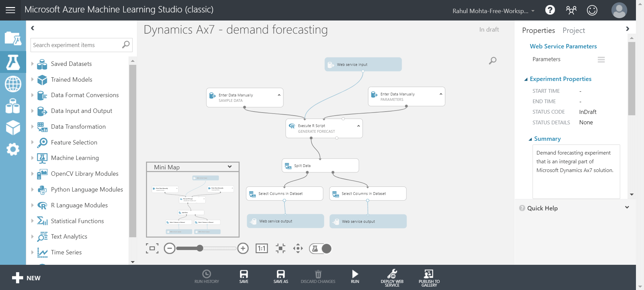Open the workspace selector dropdown
The width and height of the screenshot is (644, 290).
533,11
